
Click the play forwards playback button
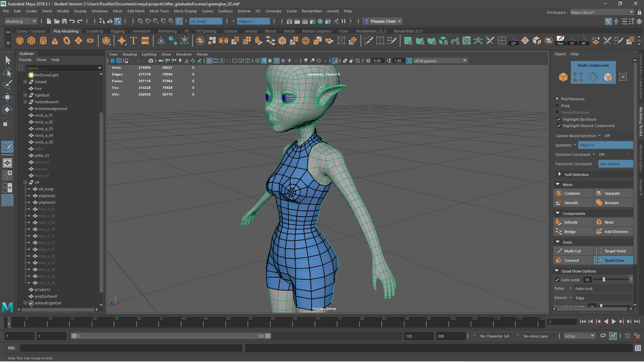point(613,321)
